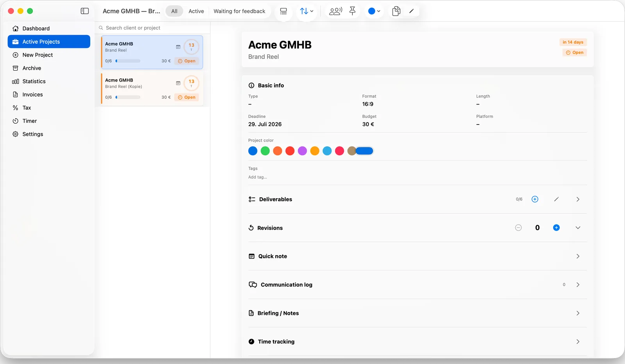625x364 pixels.
Task: Click the 13 days circle on Brand Reel (Kopie) card
Action: 191,83
